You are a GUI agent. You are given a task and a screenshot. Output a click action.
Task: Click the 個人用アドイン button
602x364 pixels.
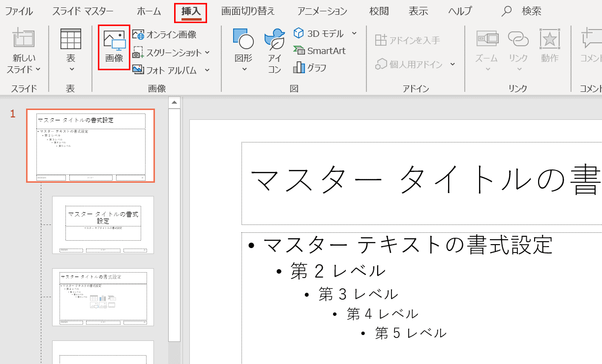pyautogui.click(x=410, y=64)
